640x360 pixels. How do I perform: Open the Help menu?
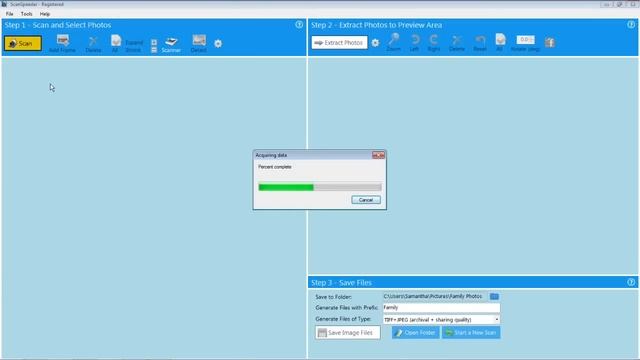click(45, 14)
